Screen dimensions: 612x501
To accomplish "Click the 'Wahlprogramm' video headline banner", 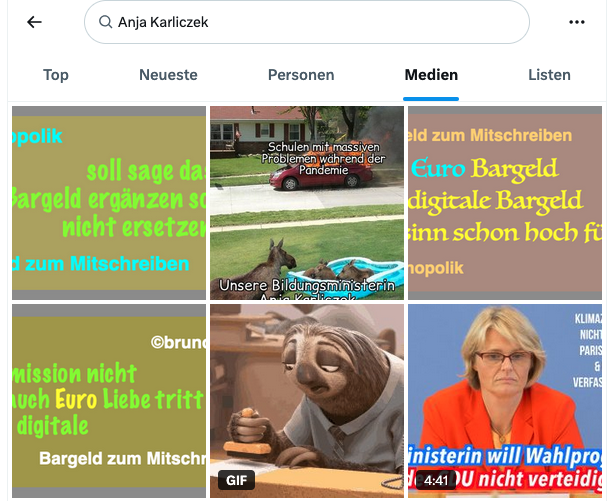I will (505, 467).
